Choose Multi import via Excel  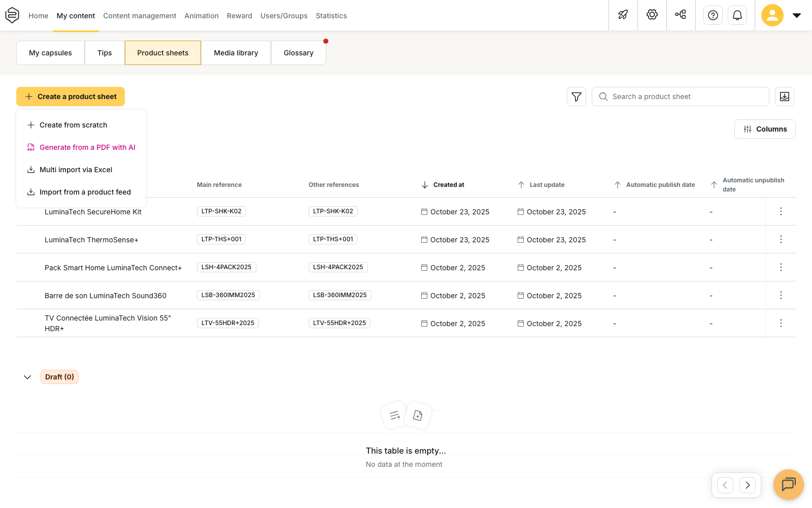pos(81,170)
